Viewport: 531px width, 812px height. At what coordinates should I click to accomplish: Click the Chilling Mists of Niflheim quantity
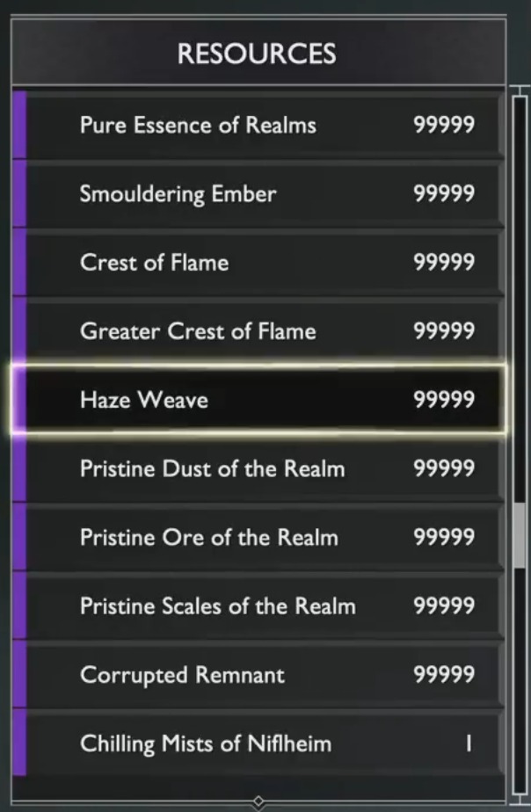tap(469, 744)
